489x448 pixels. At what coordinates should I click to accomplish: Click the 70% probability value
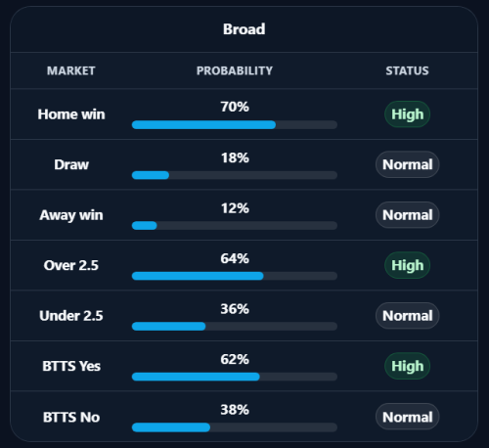point(235,107)
